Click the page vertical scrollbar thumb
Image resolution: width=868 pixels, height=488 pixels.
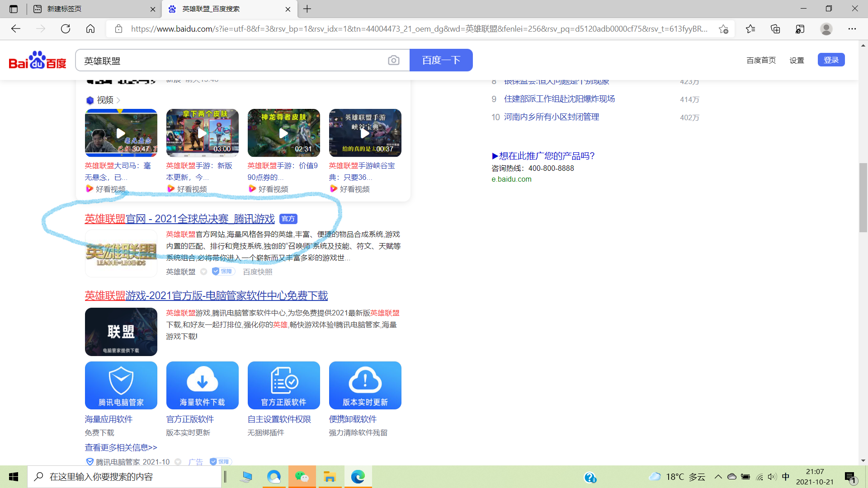[x=863, y=197]
